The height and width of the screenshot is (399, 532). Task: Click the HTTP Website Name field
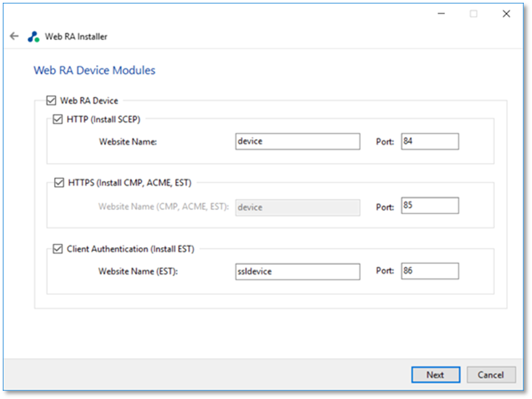298,142
